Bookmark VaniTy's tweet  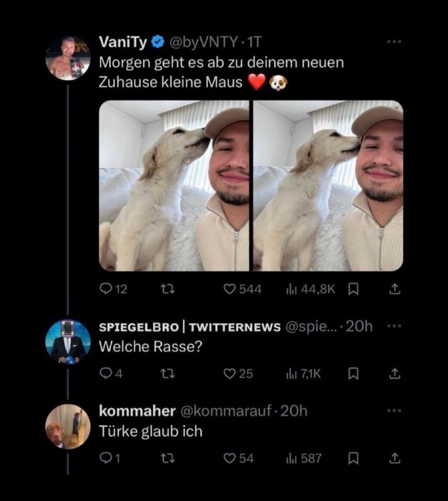click(354, 290)
